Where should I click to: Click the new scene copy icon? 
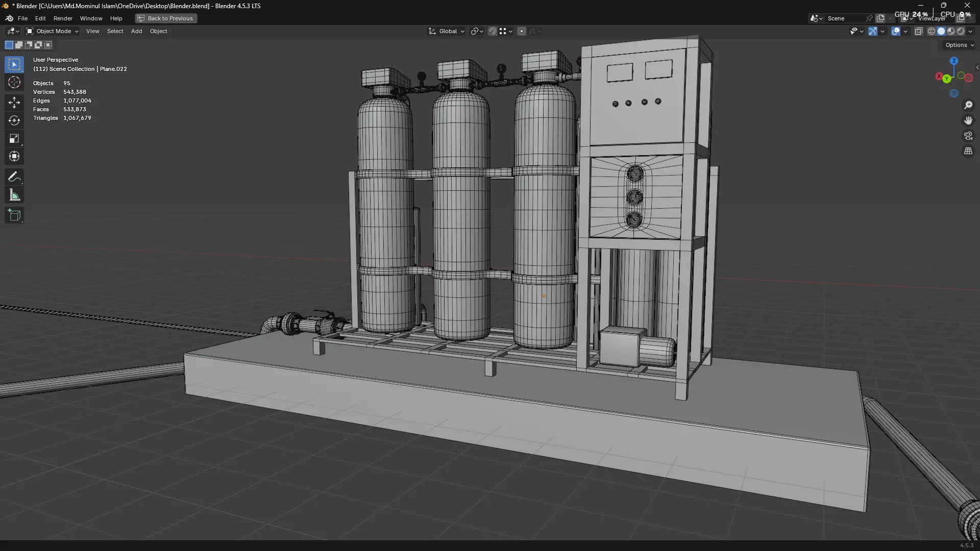point(880,18)
